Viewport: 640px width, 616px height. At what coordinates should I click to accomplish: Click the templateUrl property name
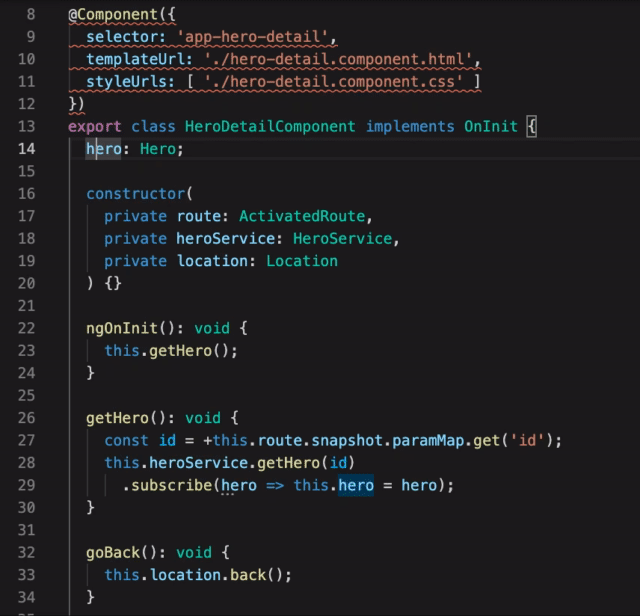(x=135, y=60)
